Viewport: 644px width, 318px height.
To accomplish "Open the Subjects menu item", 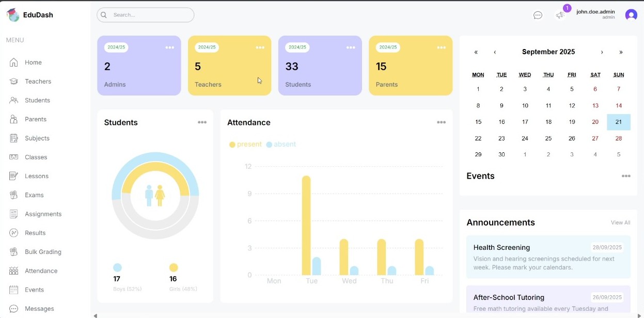I will (37, 138).
